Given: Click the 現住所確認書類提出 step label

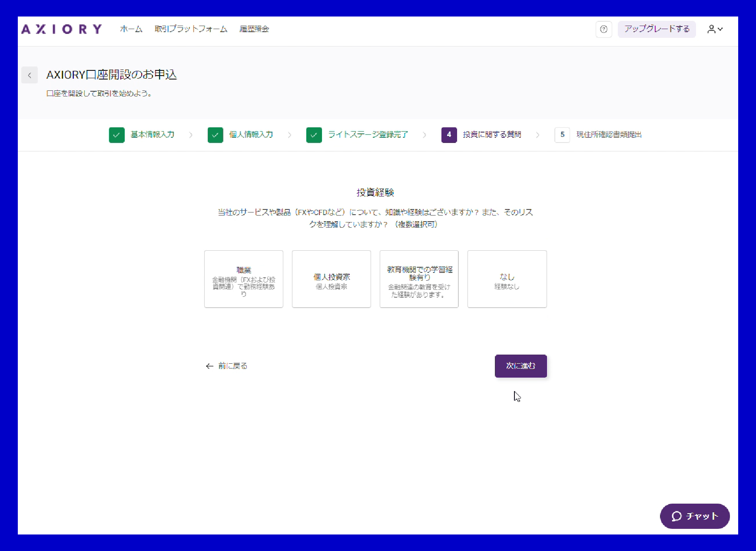Looking at the screenshot, I should tap(609, 135).
